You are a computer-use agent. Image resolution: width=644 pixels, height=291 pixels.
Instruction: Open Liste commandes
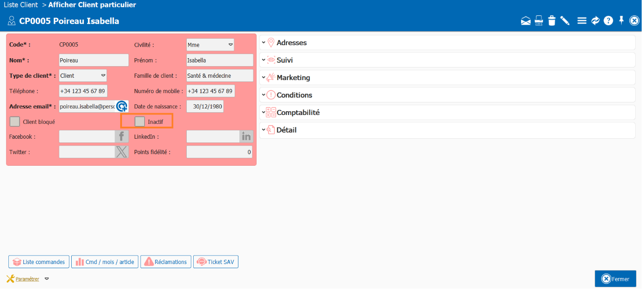(39, 262)
